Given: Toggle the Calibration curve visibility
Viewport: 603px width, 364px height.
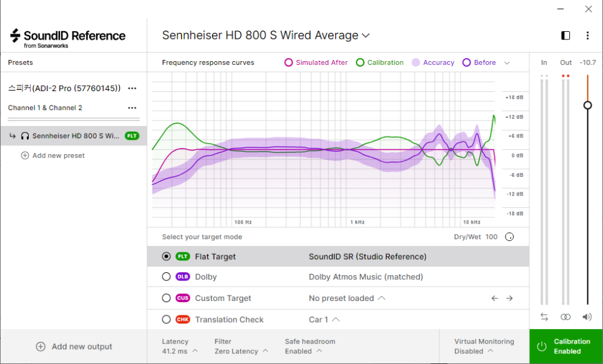Looking at the screenshot, I should (x=380, y=62).
